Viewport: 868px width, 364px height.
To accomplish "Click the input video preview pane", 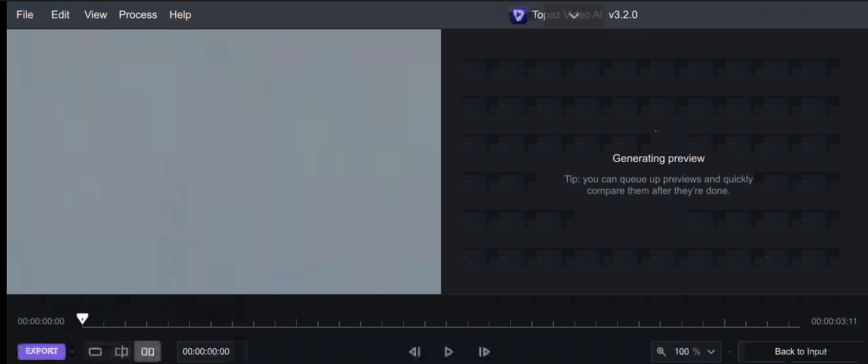I will click(224, 162).
